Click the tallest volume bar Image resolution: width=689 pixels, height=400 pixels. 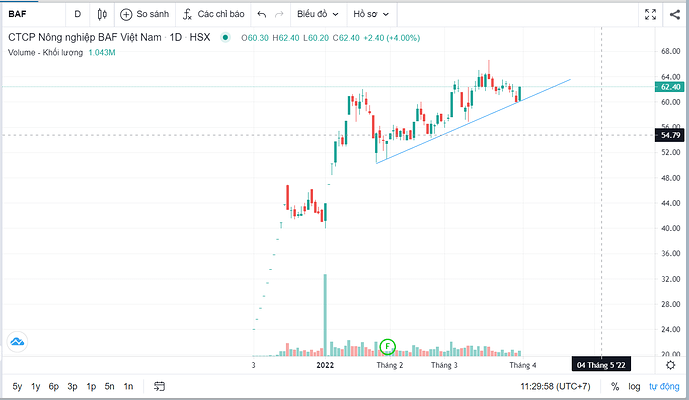[326, 315]
